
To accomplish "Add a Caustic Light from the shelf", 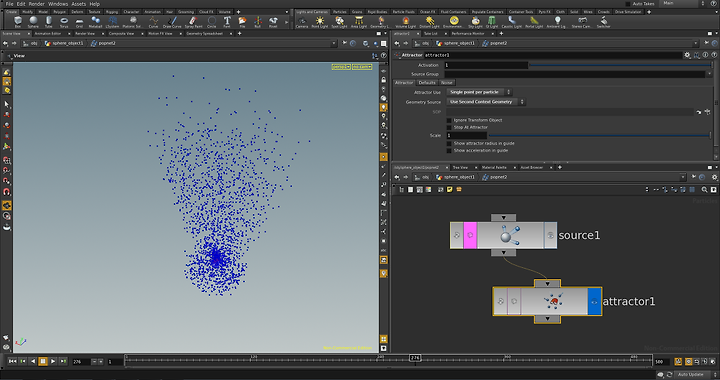I will pos(512,22).
